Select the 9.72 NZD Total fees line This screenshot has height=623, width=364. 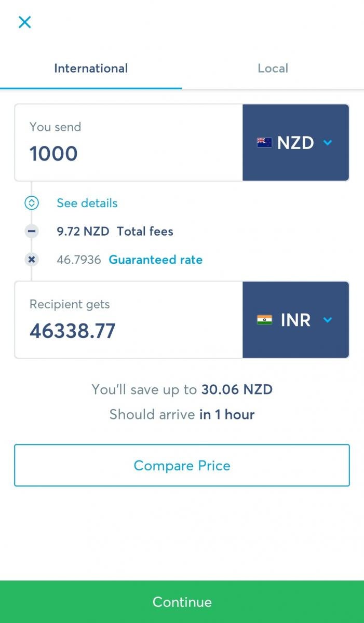[115, 232]
